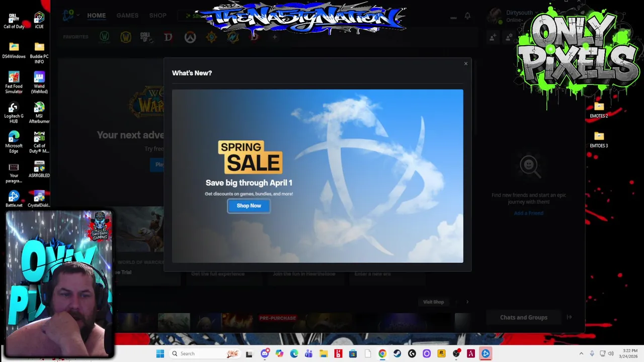
Task: Select World of Warcraft gold icon
Action: tap(125, 37)
